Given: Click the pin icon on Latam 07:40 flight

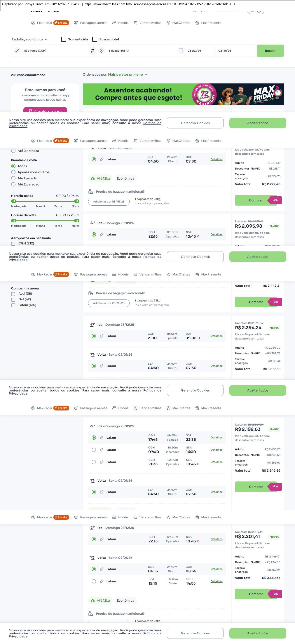Looking at the screenshot, I should tap(101, 450).
